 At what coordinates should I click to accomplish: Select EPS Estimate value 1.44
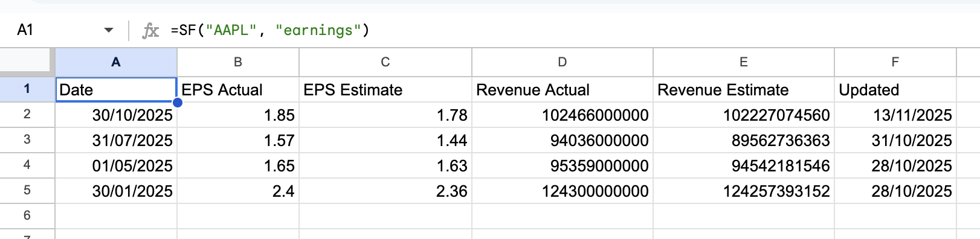tap(385, 140)
